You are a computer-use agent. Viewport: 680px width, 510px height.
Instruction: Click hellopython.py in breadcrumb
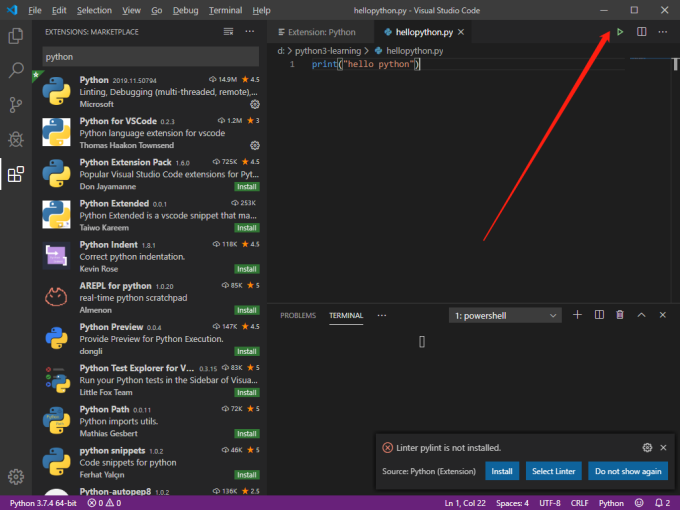[x=415, y=51]
